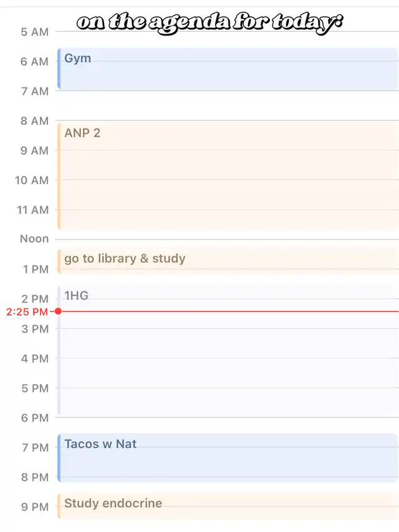Click the red current-time dot marker
399x532 pixels.
pos(58,311)
